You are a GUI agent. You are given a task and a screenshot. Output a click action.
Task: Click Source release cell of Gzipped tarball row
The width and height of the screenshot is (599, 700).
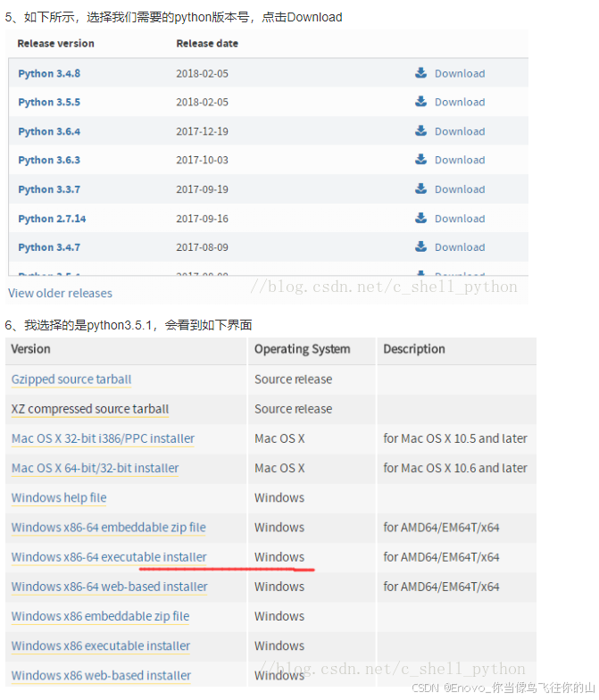tap(293, 379)
